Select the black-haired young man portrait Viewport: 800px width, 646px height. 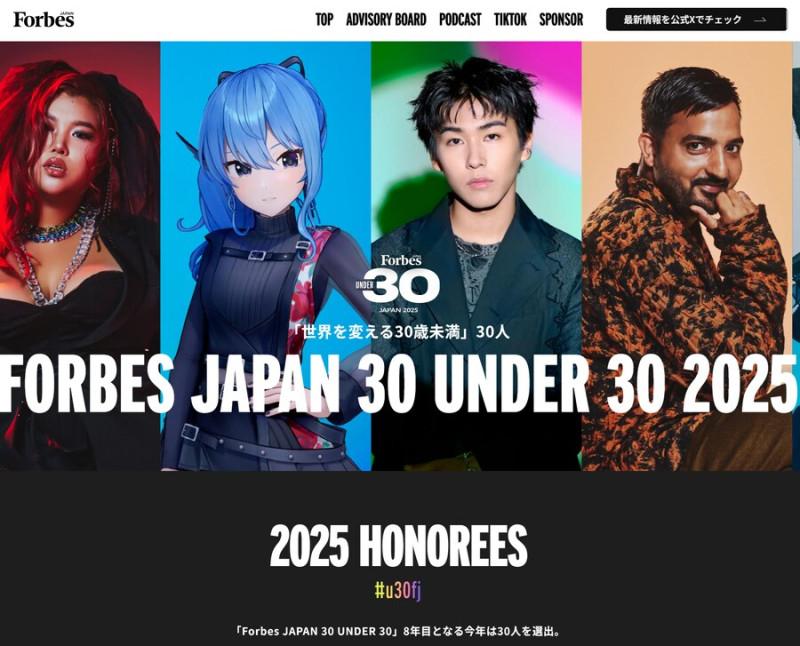click(476, 255)
